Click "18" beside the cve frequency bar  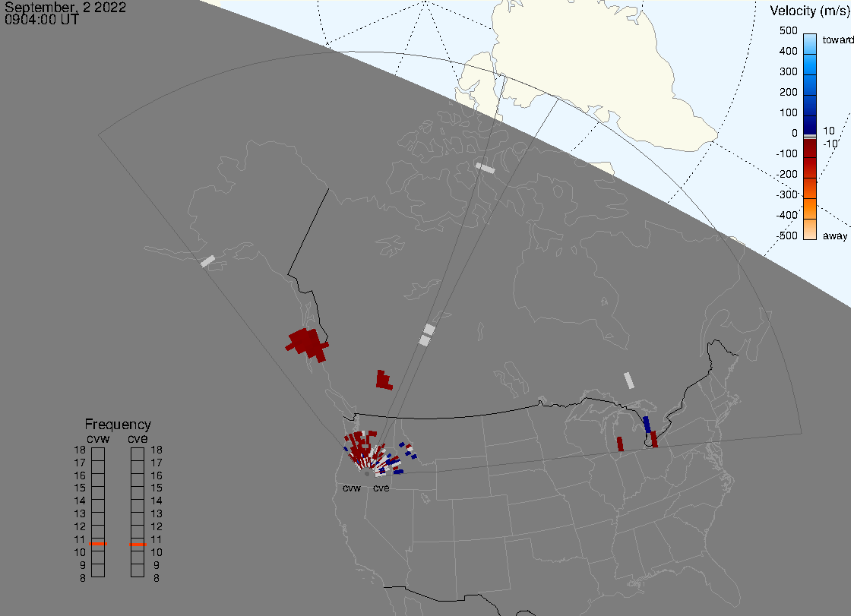(157, 450)
